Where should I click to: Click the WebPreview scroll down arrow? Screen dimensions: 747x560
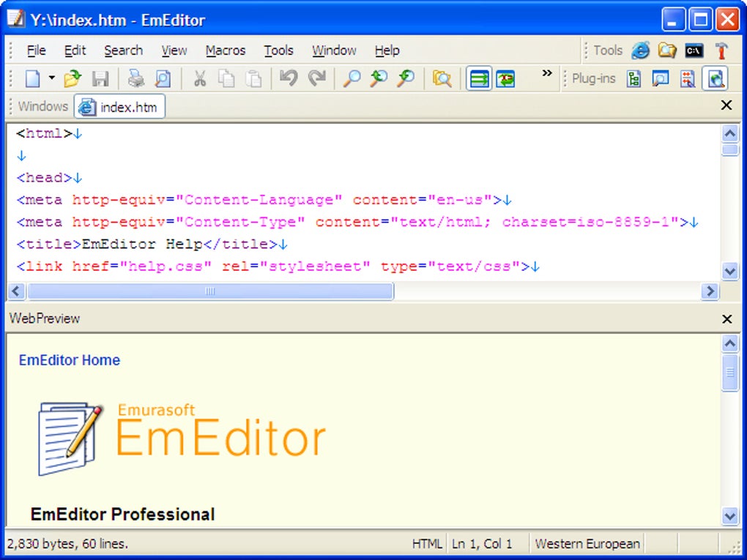pyautogui.click(x=730, y=516)
